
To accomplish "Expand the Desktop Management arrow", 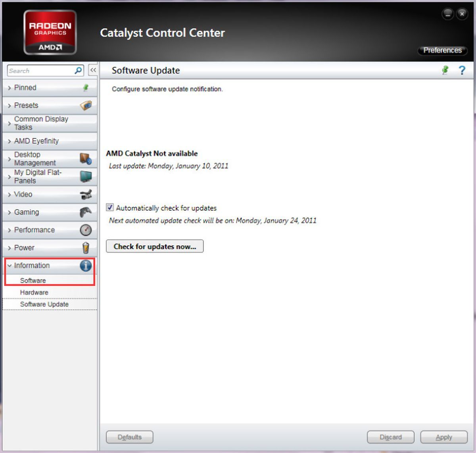I will 10,159.
